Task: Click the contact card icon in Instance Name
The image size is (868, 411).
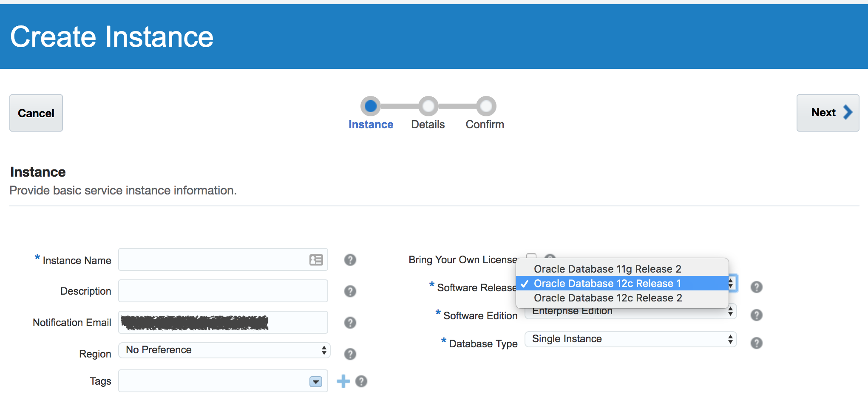Action: click(316, 260)
